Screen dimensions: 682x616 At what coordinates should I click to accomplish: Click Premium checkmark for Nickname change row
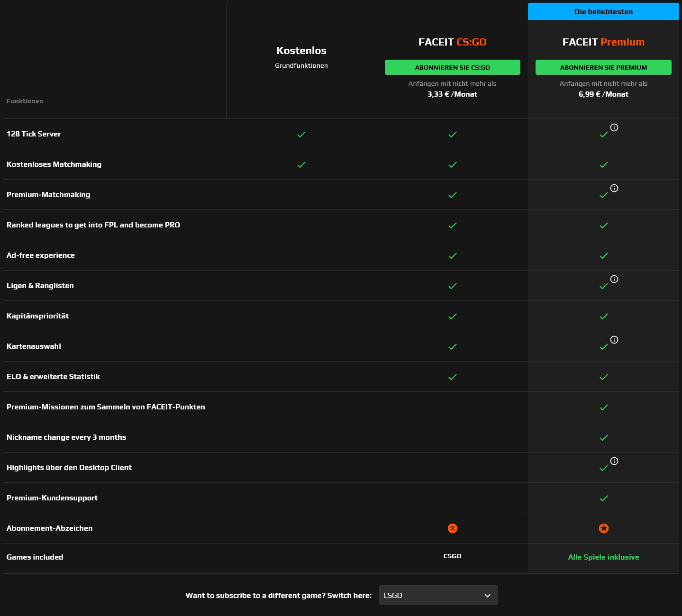(604, 438)
